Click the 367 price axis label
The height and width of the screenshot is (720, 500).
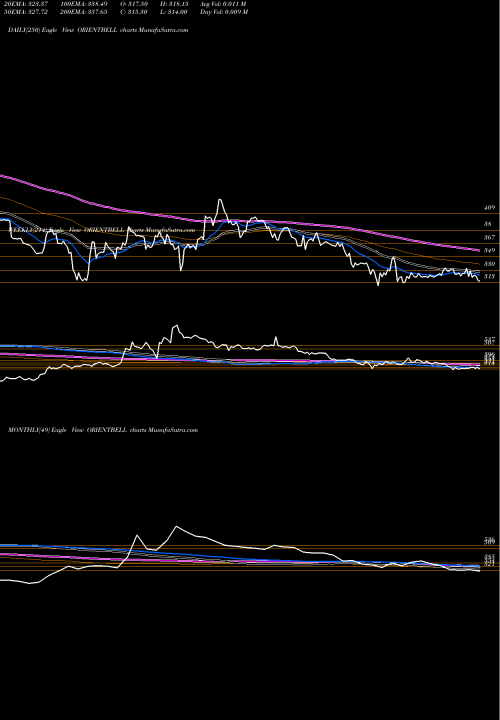(x=489, y=237)
